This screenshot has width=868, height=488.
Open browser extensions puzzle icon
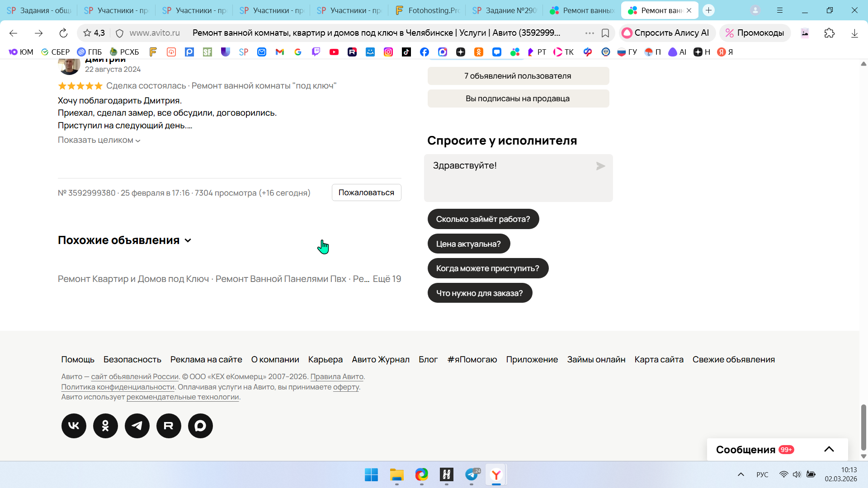pos(829,33)
